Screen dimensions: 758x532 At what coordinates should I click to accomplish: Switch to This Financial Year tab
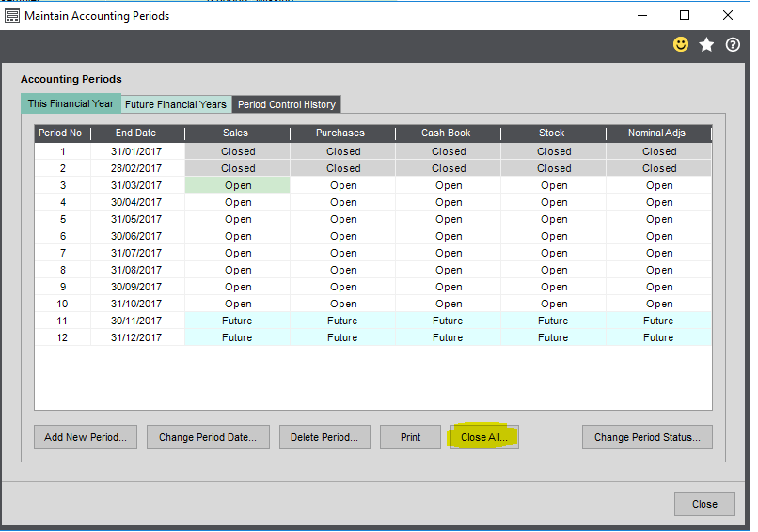71,103
